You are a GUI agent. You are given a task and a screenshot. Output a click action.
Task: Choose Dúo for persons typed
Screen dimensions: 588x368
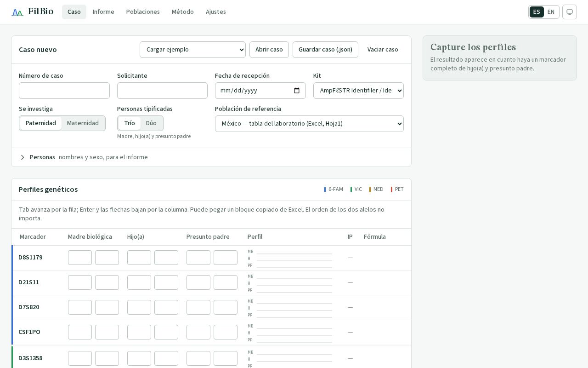151,123
